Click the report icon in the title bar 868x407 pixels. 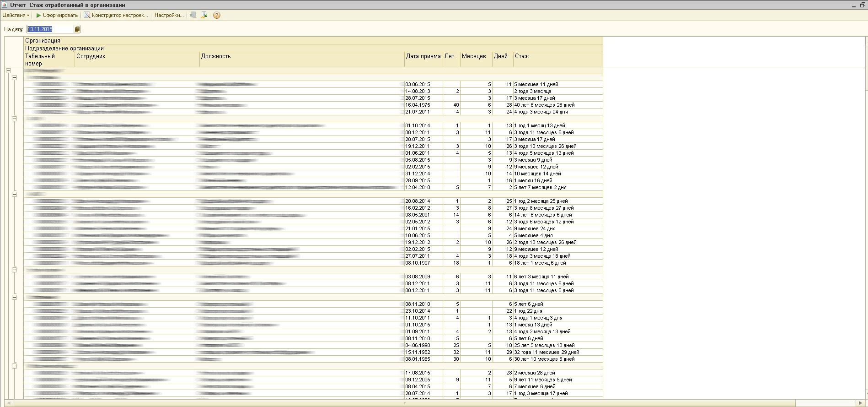pyautogui.click(x=5, y=5)
